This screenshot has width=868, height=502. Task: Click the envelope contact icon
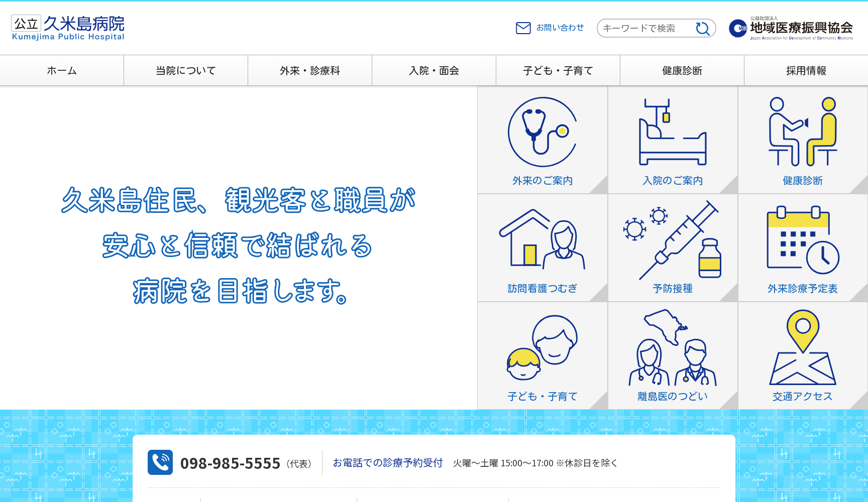(x=522, y=28)
